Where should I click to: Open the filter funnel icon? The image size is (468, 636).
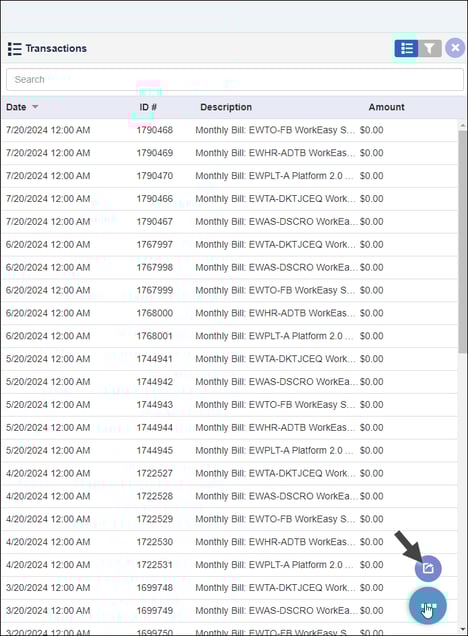(x=429, y=48)
